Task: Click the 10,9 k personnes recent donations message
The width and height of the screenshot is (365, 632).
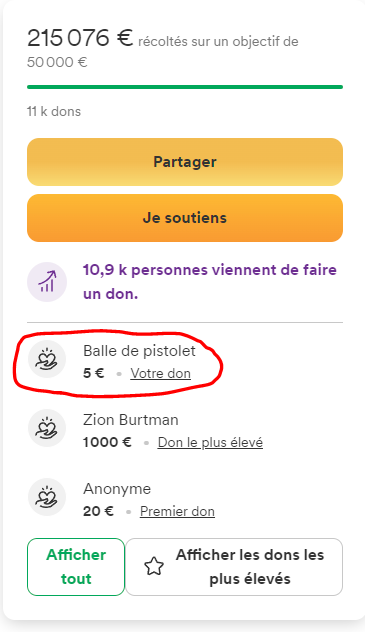Action: click(x=210, y=282)
